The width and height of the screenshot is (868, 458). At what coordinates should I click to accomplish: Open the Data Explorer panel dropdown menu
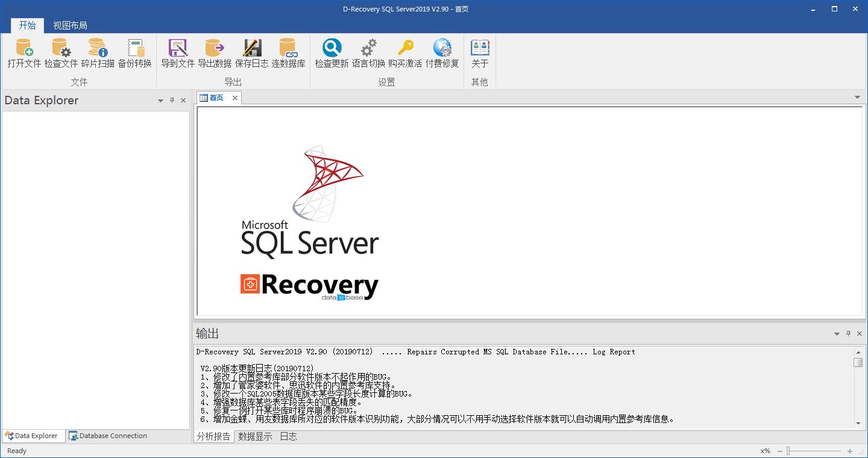pos(160,100)
